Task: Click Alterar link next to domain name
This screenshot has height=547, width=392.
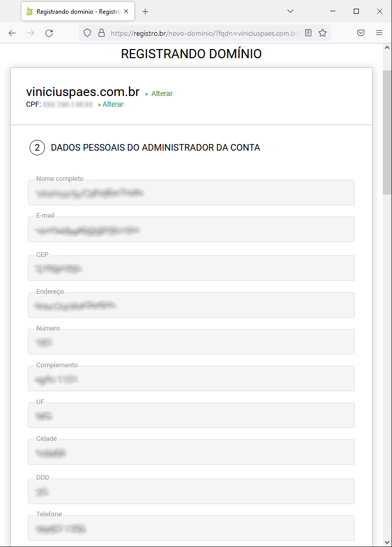Action: 162,93
